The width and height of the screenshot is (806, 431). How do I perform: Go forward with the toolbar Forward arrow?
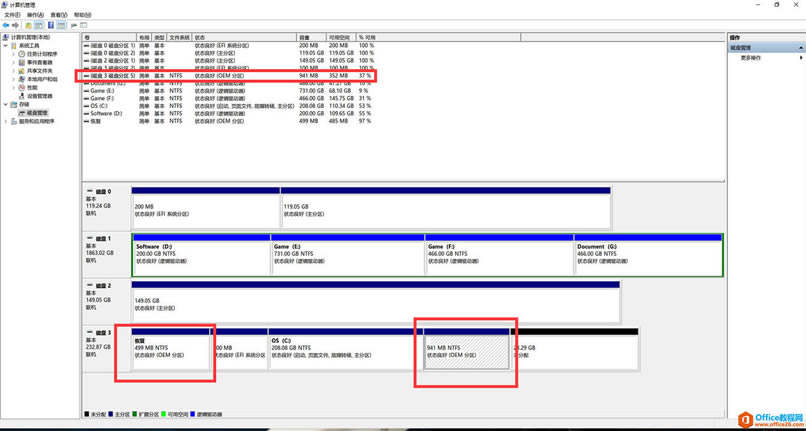(15, 25)
